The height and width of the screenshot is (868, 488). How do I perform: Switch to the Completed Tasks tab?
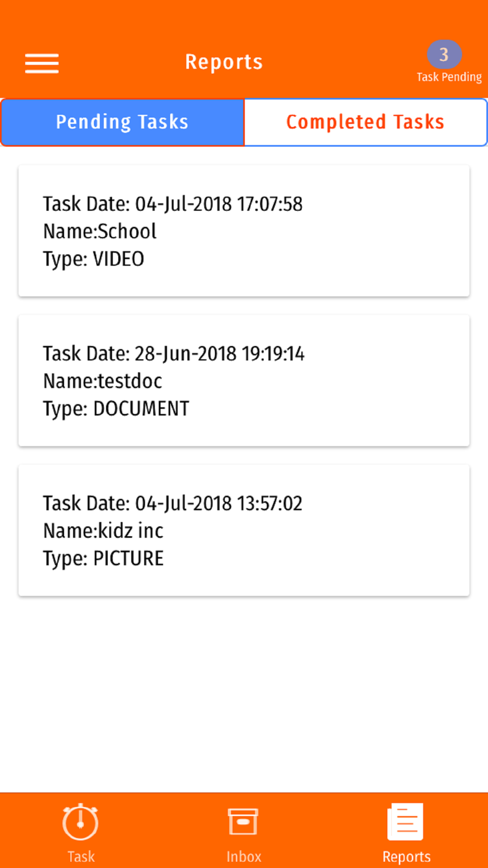[x=365, y=122]
